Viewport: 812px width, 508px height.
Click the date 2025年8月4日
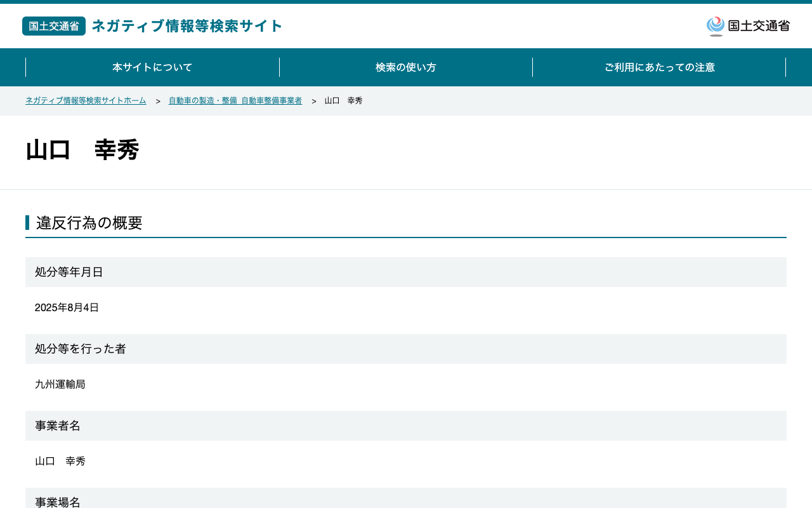[x=67, y=307]
